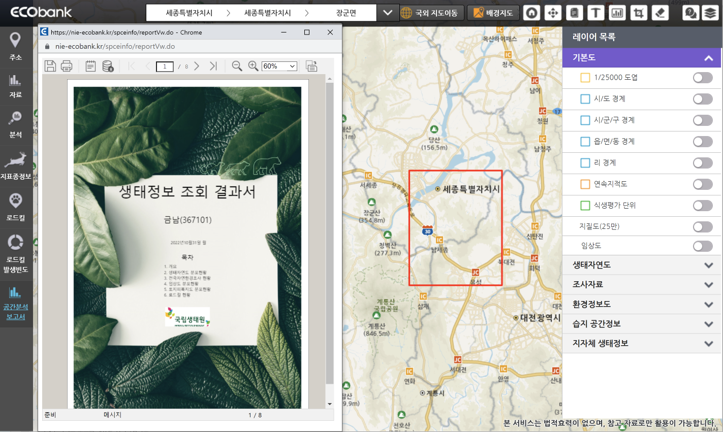723x432 pixels.
Task: Collapse the 기본도 layer group
Action: [x=708, y=58]
